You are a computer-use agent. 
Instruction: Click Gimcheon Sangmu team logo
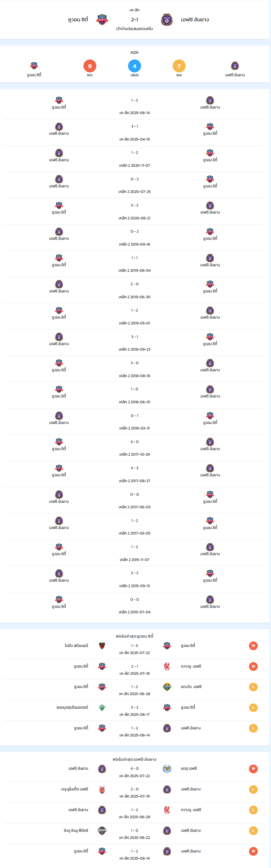[102, 831]
